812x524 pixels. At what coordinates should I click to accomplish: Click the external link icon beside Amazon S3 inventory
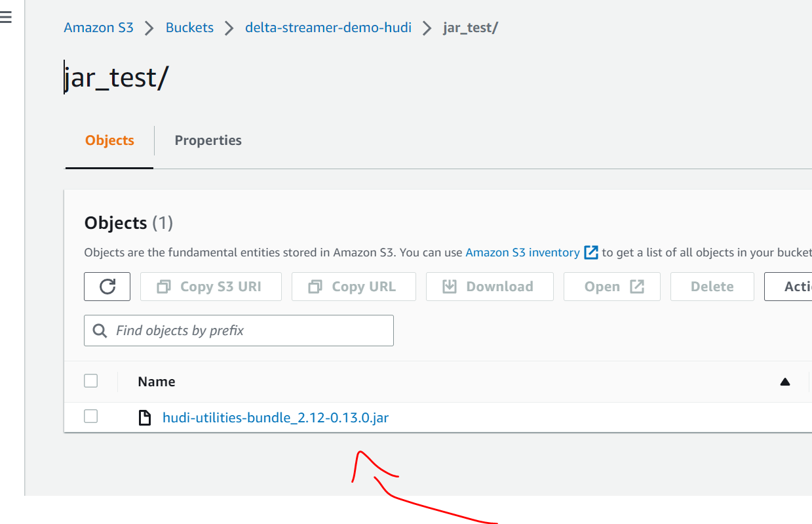click(591, 252)
